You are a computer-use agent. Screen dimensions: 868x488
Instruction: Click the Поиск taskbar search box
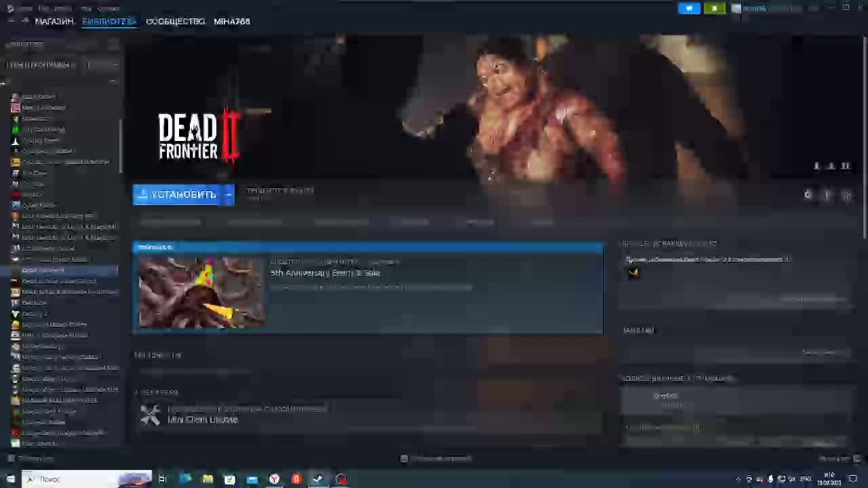point(87,479)
